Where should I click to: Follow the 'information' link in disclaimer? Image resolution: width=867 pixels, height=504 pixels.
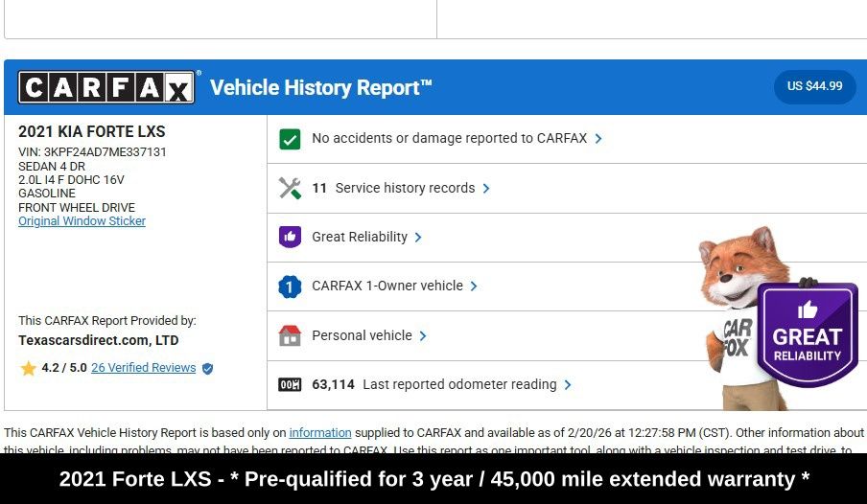[320, 433]
